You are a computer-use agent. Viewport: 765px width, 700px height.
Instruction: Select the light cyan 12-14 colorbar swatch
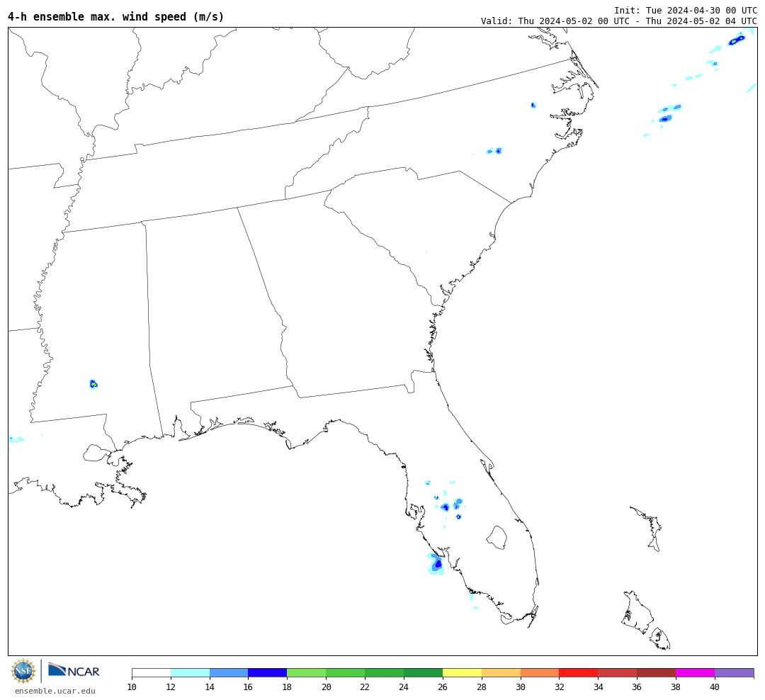point(191,673)
